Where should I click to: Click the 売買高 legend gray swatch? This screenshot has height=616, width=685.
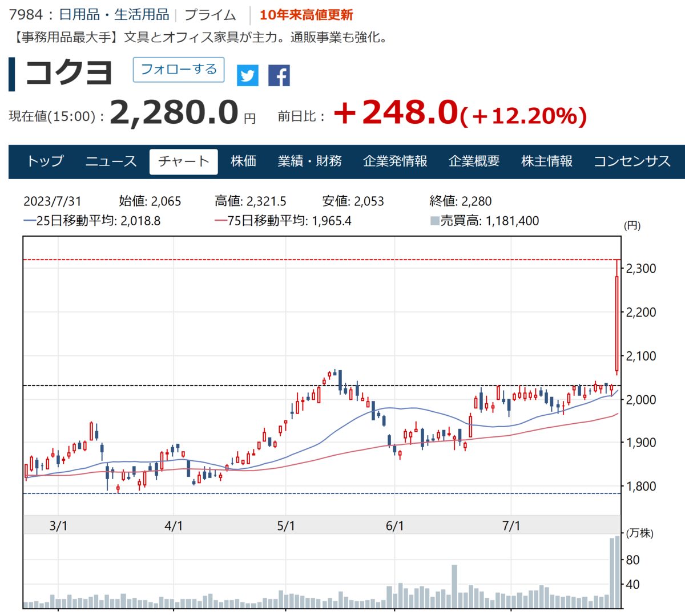click(434, 221)
